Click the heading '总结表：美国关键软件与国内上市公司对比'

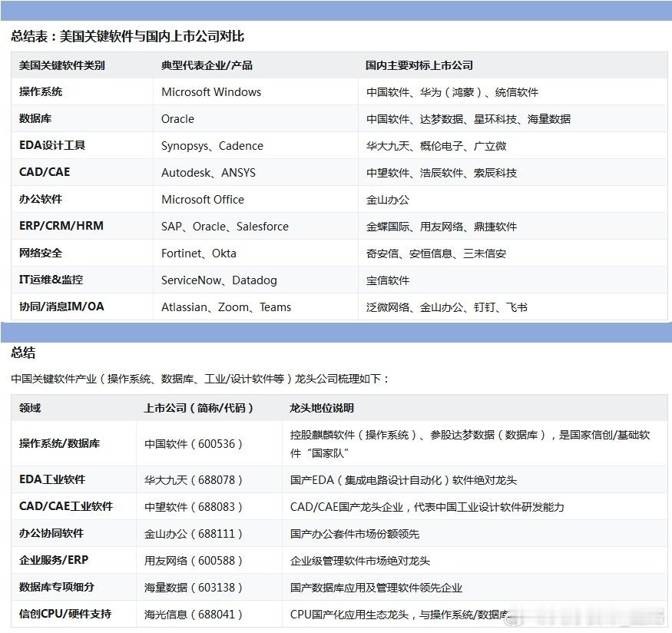pyautogui.click(x=127, y=36)
